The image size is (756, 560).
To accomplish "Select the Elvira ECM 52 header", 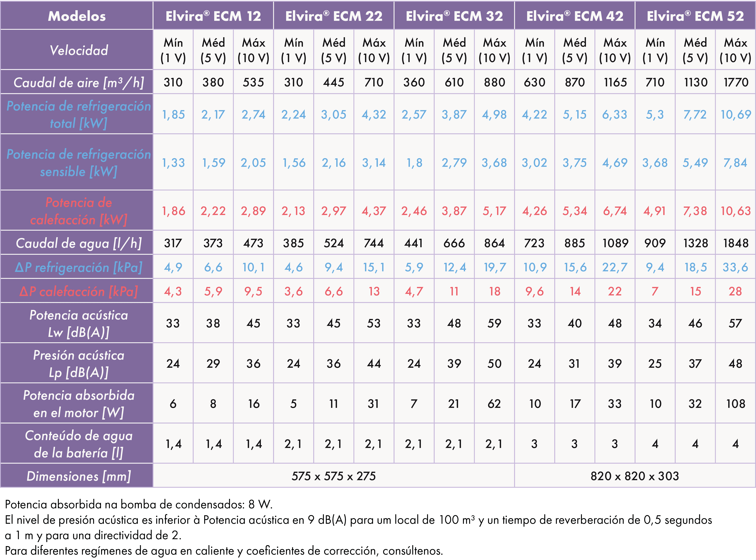I will click(695, 16).
